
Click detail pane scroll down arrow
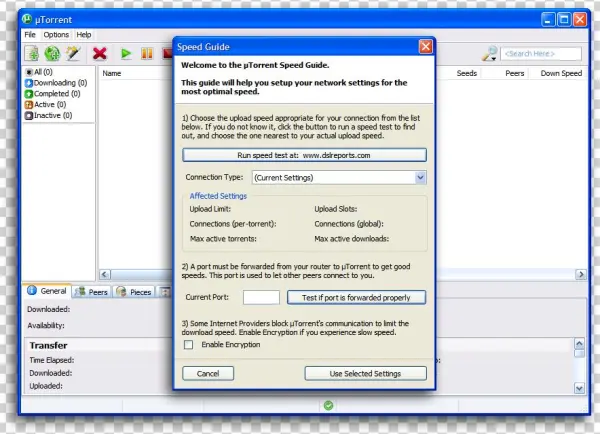(579, 388)
